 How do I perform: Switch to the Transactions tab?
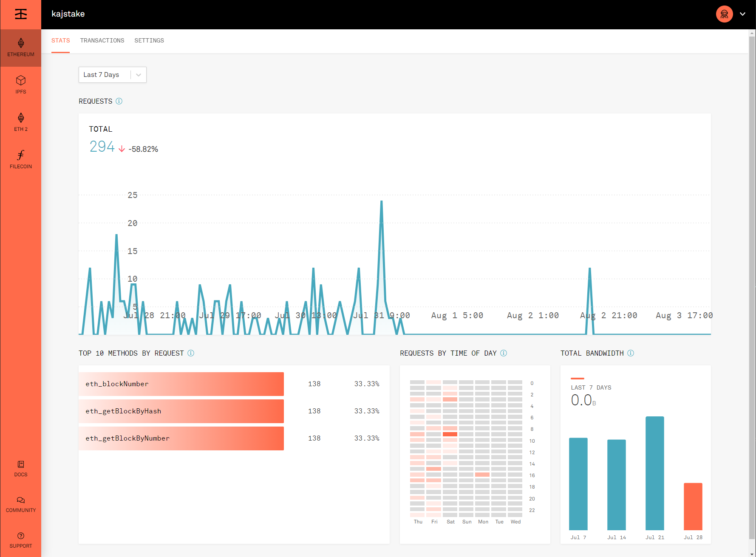pos(102,41)
